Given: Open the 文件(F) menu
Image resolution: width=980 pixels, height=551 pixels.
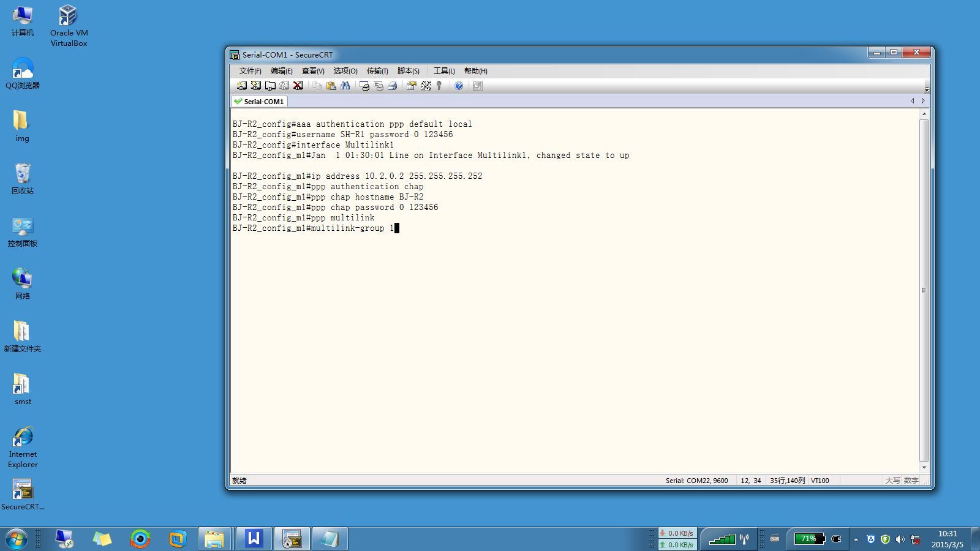Looking at the screenshot, I should (250, 71).
